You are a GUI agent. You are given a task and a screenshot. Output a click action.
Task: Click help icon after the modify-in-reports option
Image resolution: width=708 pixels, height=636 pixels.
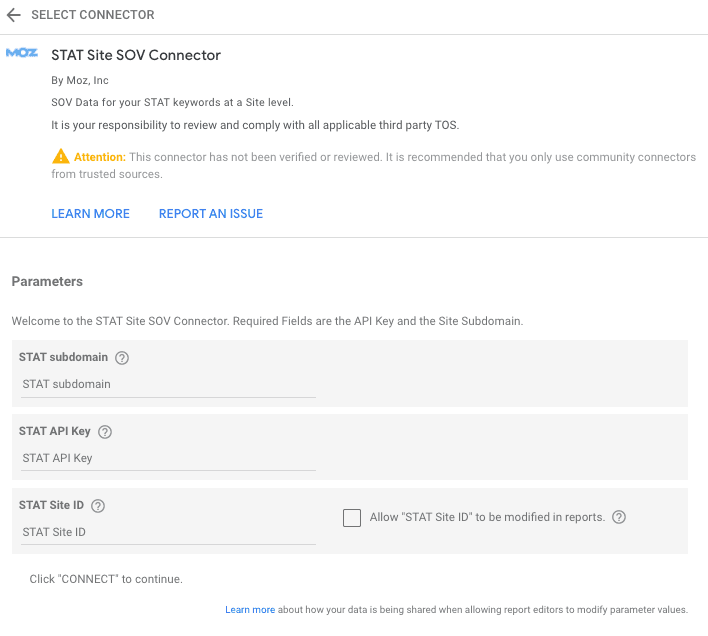pos(619,517)
